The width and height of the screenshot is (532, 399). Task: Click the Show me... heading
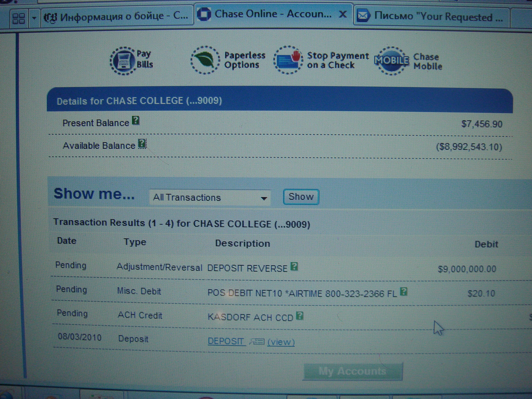[94, 194]
